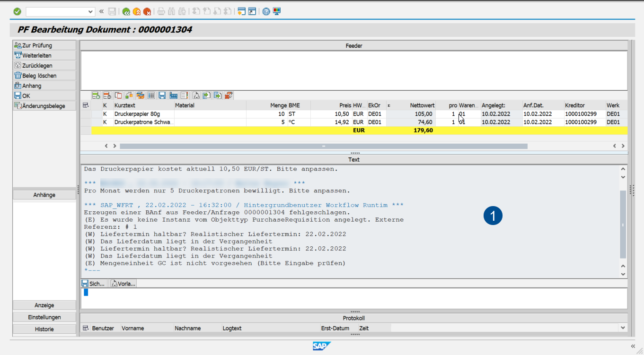The height and width of the screenshot is (355, 644).
Task: Click the delete row icon above the item table
Action: pyautogui.click(x=106, y=95)
